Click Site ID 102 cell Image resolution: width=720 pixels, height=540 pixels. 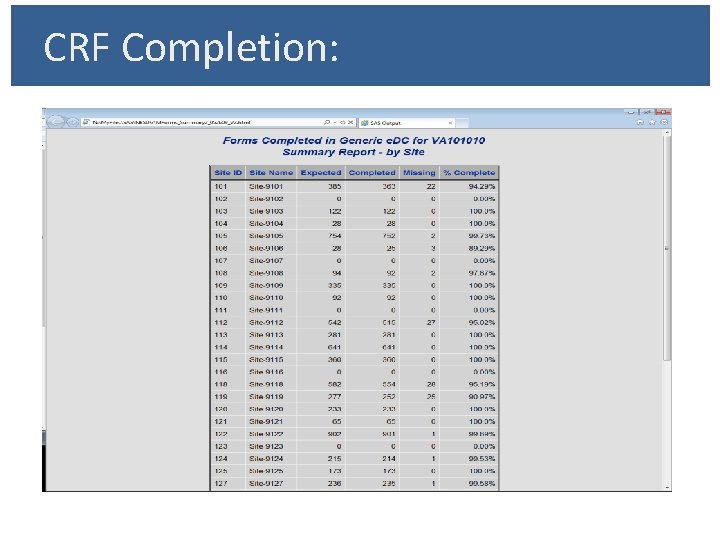point(221,199)
